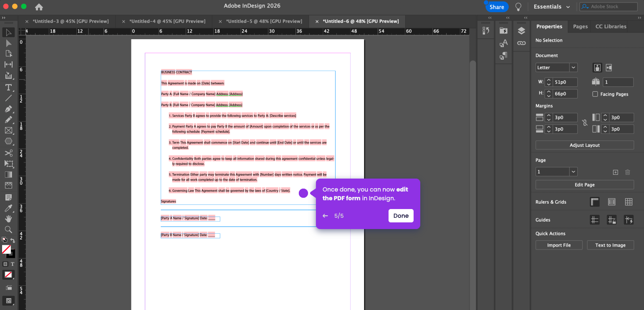Click the Share button

coord(497,7)
